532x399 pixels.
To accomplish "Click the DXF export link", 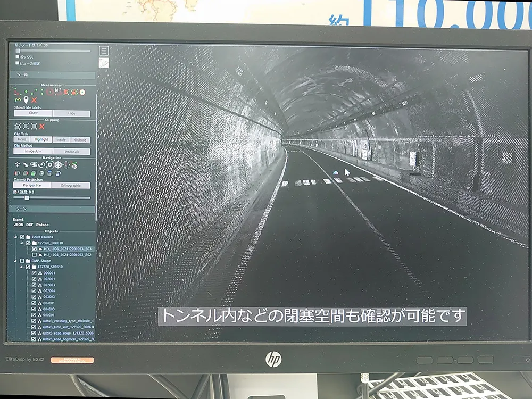I will click(x=30, y=225).
